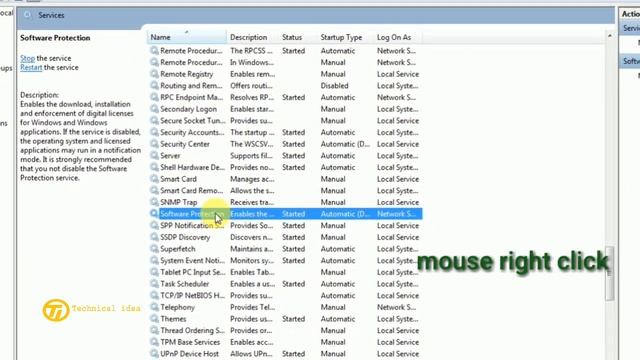This screenshot has width=640, height=360.
Task: Click the Disabled startup type of Routing row
Action: point(334,86)
